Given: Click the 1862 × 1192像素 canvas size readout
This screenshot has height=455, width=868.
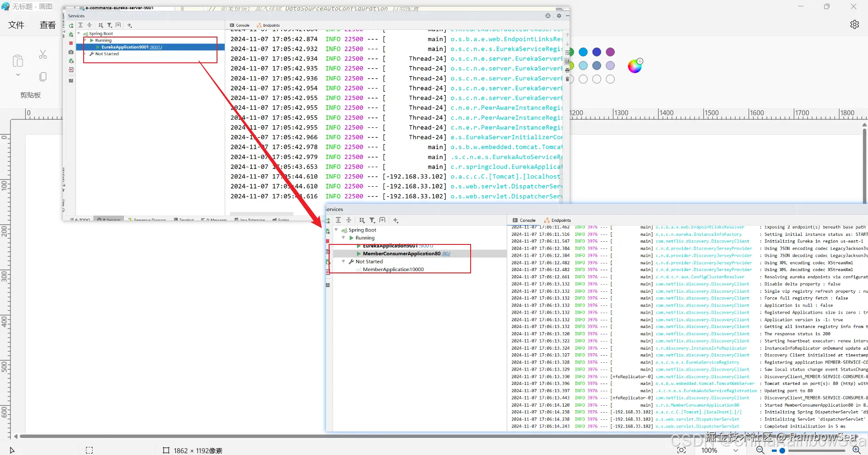Looking at the screenshot, I should [198, 450].
